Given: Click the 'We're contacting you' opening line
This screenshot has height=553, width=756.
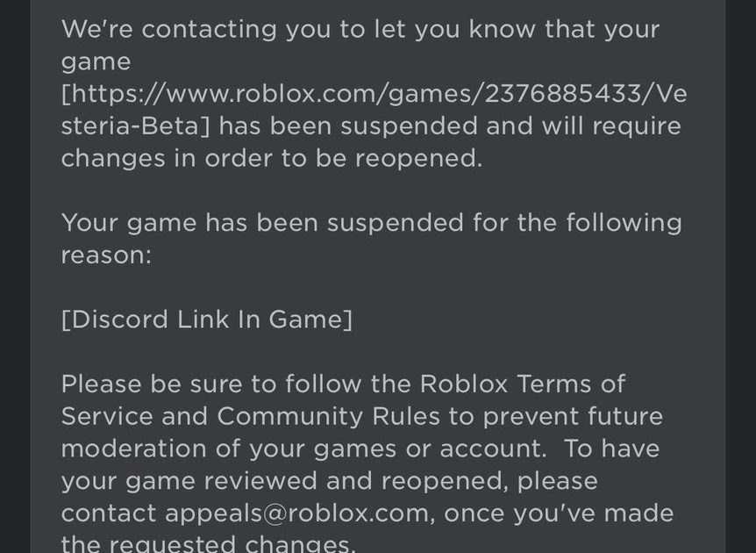Looking at the screenshot, I should click(360, 29).
